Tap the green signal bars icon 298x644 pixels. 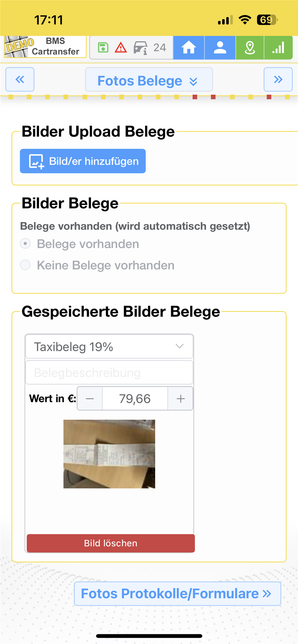(x=278, y=48)
